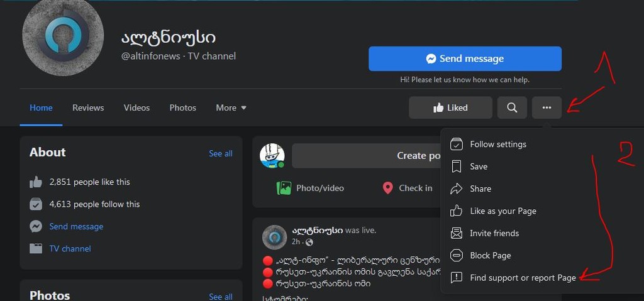Open See all in About section

pyautogui.click(x=221, y=153)
